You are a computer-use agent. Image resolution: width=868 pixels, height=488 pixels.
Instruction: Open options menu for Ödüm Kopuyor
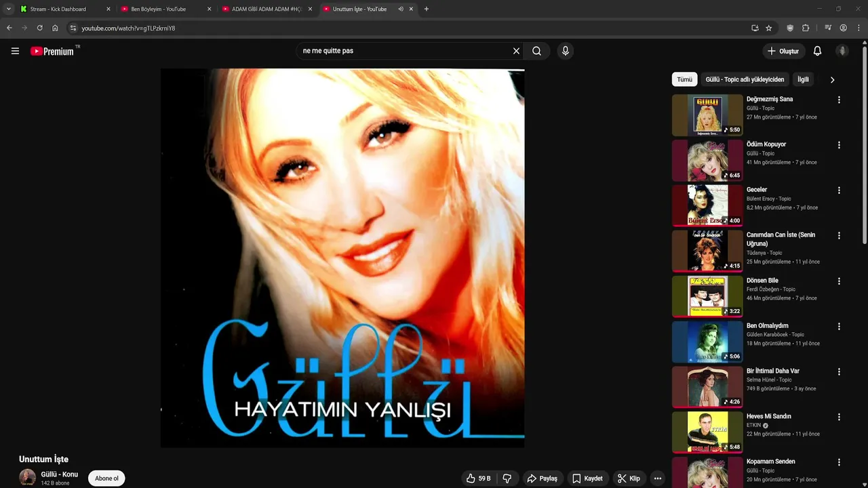tap(839, 145)
